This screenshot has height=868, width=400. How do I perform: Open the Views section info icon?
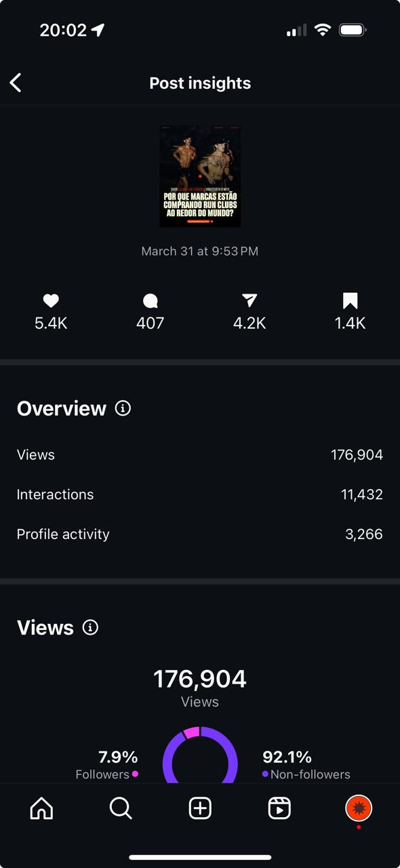click(x=90, y=627)
